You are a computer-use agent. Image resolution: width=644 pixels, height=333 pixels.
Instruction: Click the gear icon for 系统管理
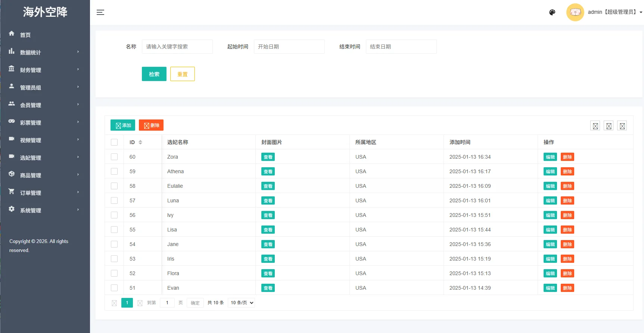(12, 209)
